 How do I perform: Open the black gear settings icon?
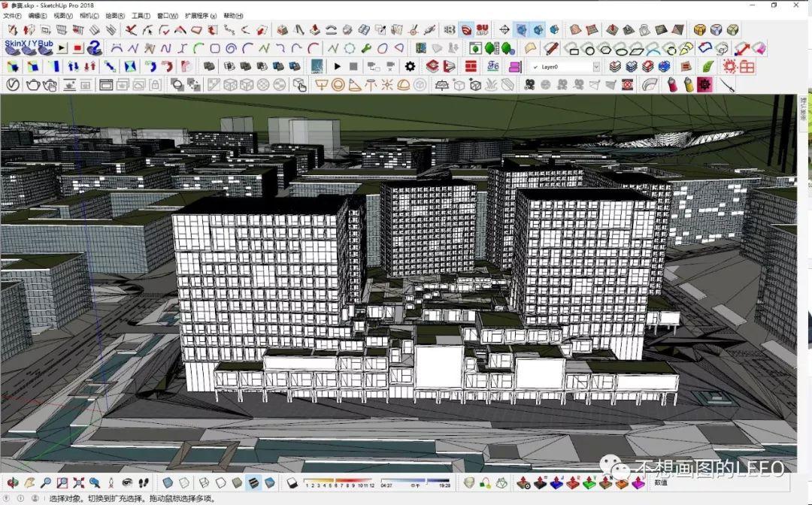[x=411, y=66]
